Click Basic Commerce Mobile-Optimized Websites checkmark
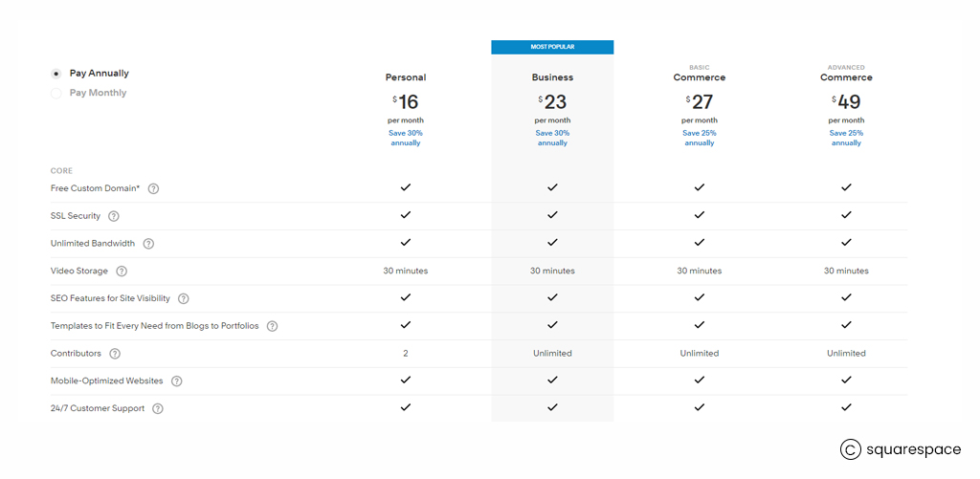The width and height of the screenshot is (980, 479). tap(700, 379)
